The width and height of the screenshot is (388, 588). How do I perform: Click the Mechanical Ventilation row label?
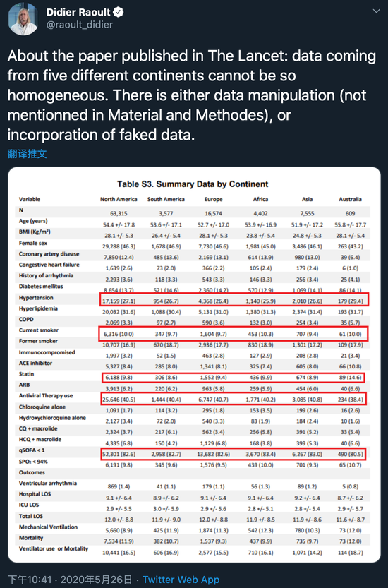pyautogui.click(x=49, y=527)
